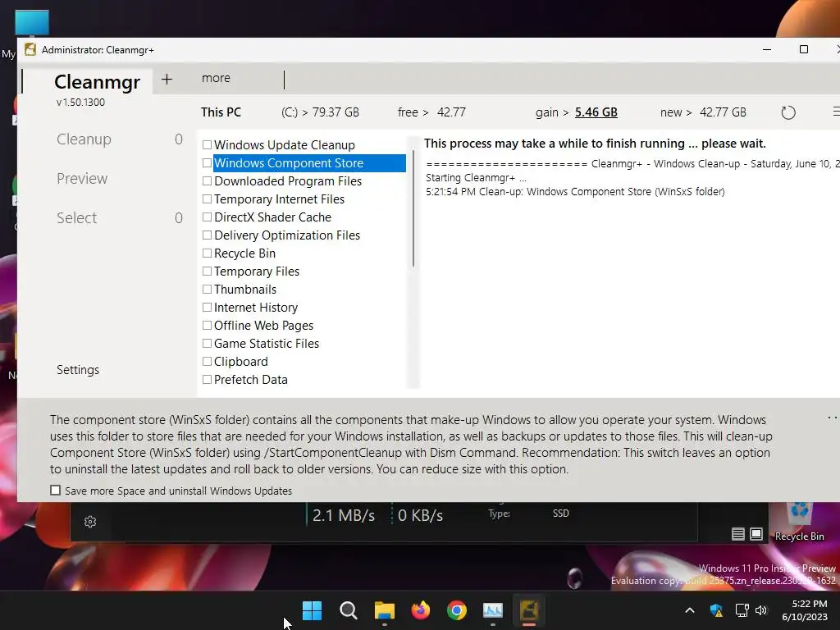Click version v1.50.1300 text

[x=81, y=103]
